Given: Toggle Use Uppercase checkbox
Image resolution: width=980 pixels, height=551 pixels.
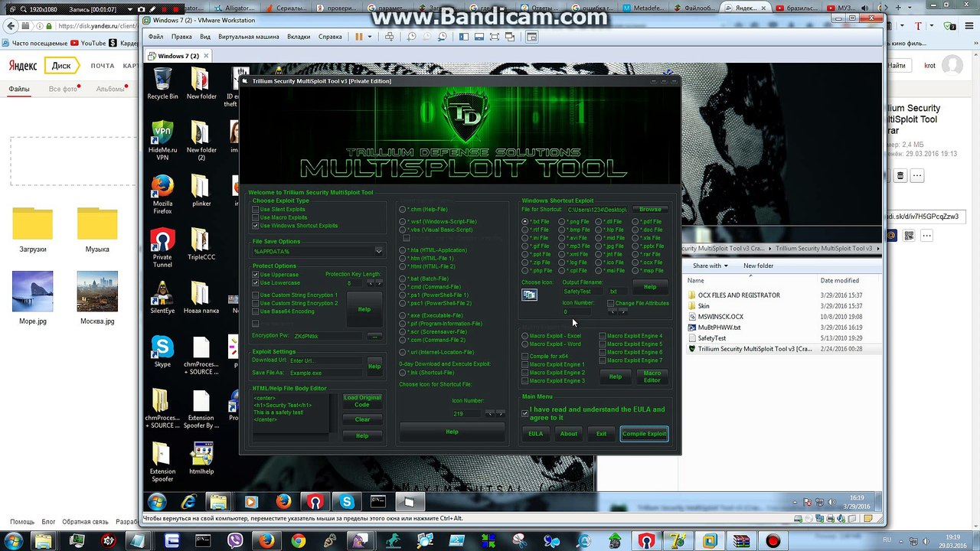Looking at the screenshot, I should coord(256,275).
